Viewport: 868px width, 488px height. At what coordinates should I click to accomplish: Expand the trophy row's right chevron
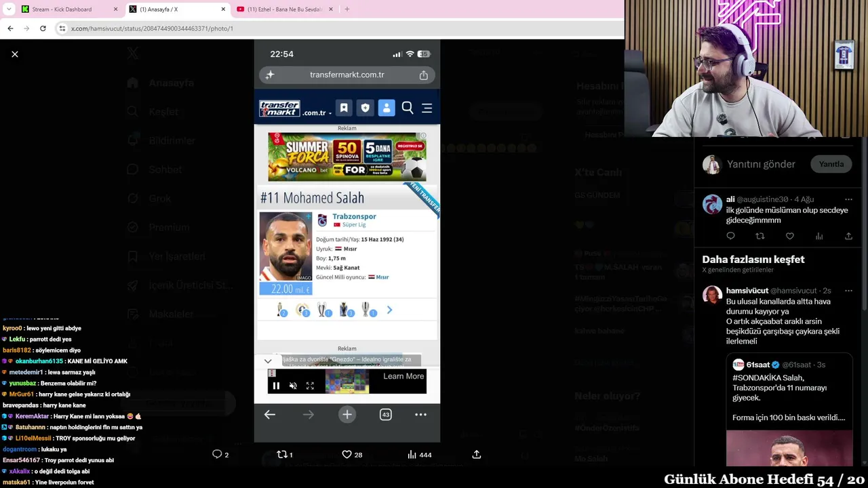(389, 310)
